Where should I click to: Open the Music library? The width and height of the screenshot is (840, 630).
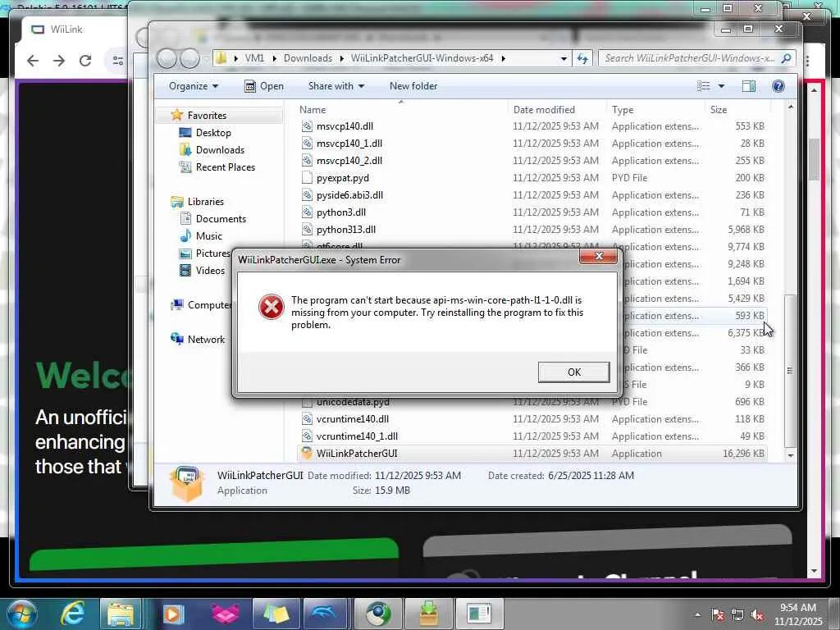208,235
